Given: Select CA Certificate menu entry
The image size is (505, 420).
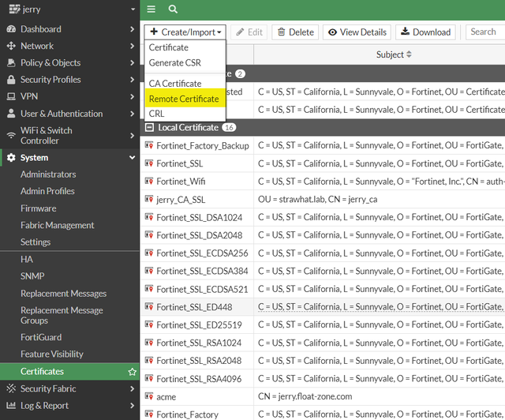Looking at the screenshot, I should [175, 84].
